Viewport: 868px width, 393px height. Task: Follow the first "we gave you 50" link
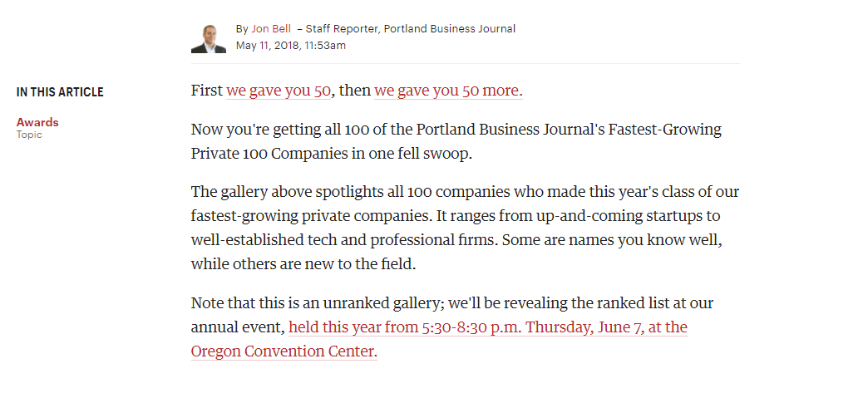click(x=279, y=91)
